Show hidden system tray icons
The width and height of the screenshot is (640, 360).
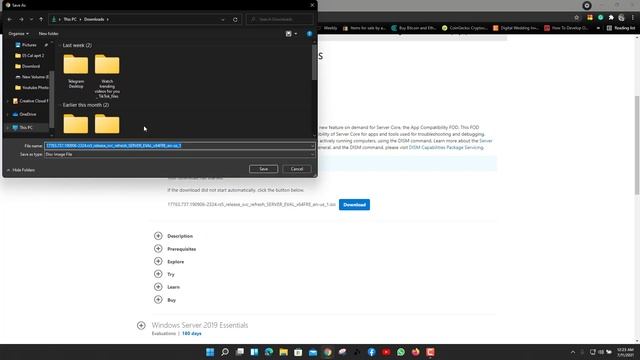(573, 352)
